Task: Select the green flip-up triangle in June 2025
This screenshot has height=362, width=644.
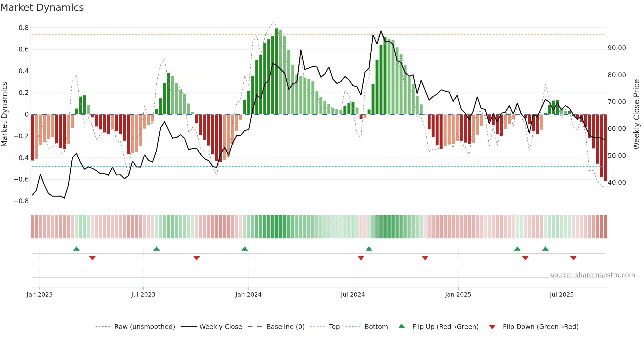Action: tap(545, 249)
